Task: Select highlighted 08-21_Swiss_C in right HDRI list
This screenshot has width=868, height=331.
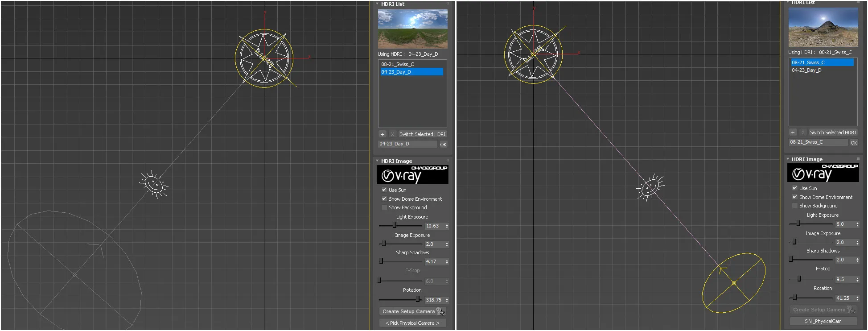Action: (x=822, y=62)
